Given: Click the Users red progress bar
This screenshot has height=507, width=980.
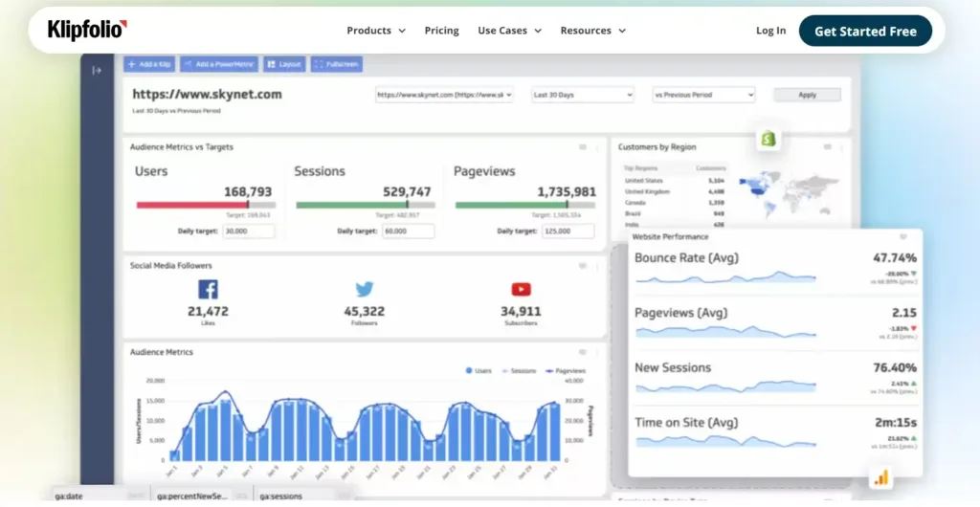Looking at the screenshot, I should [x=192, y=205].
